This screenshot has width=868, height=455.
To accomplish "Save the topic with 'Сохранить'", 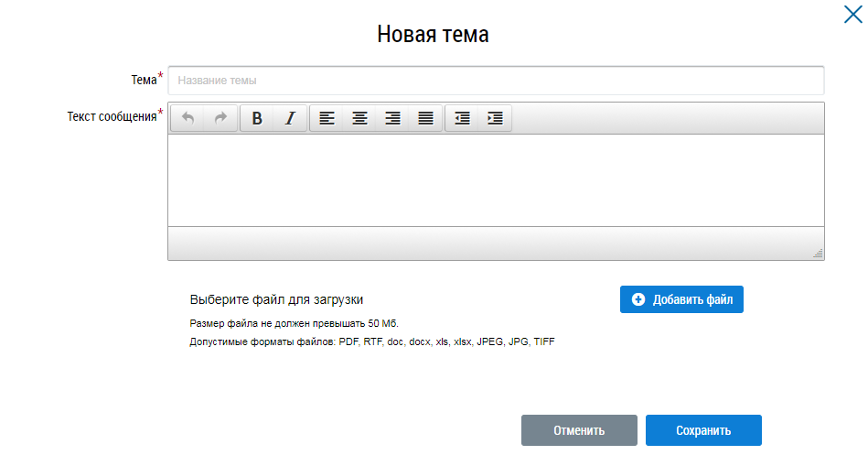I will click(703, 430).
